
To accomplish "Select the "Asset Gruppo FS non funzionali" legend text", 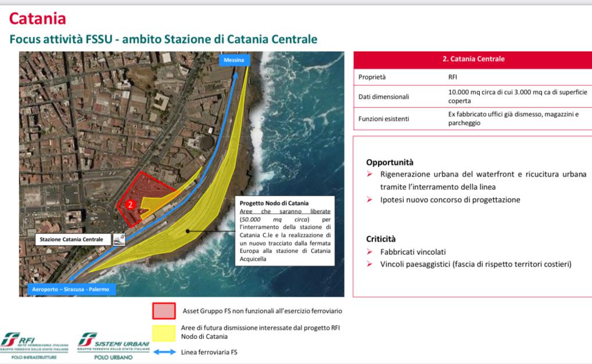I will [263, 311].
